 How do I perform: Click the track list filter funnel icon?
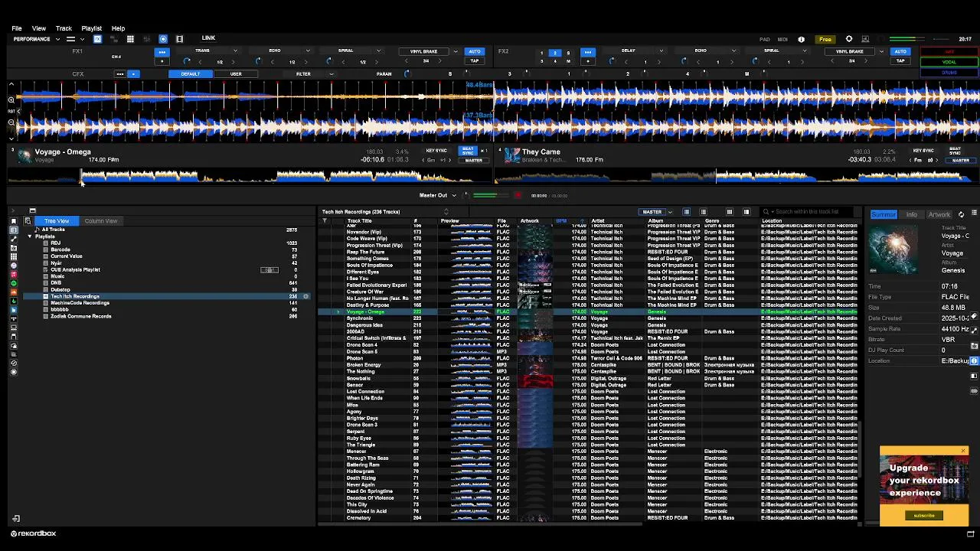(x=325, y=221)
